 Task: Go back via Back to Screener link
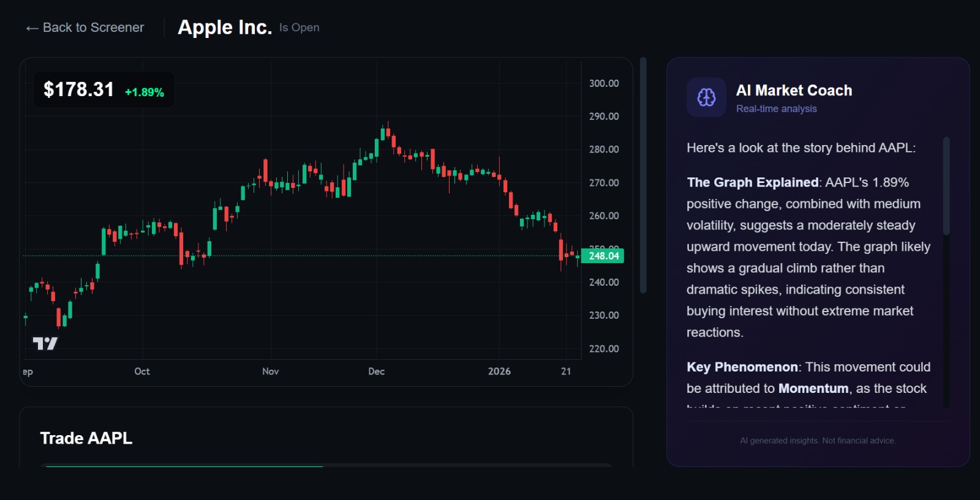click(x=85, y=28)
